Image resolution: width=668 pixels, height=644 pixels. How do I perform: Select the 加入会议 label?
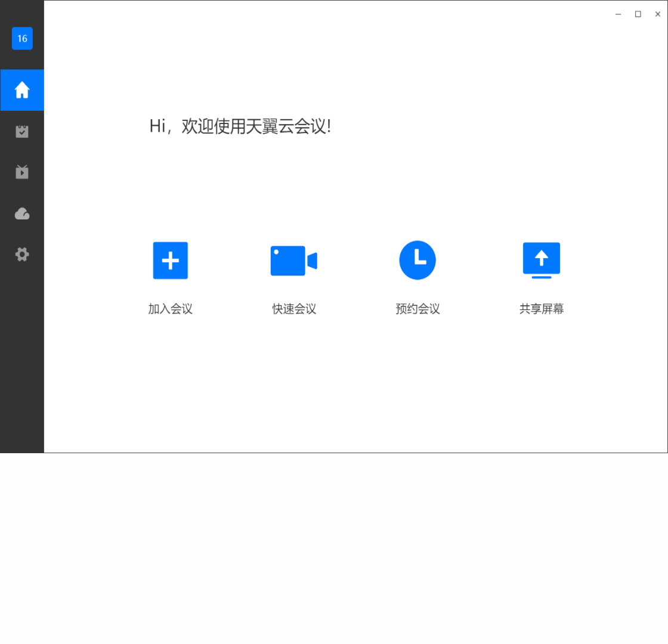171,309
